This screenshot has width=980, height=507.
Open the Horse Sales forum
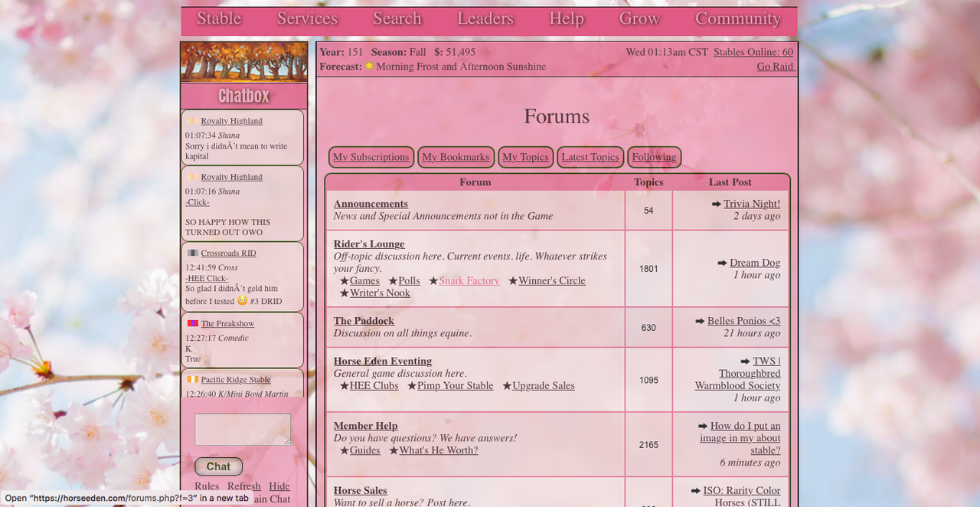[360, 491]
